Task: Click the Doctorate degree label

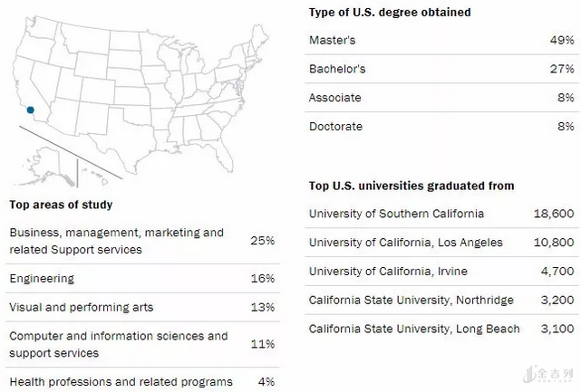Action: point(335,127)
